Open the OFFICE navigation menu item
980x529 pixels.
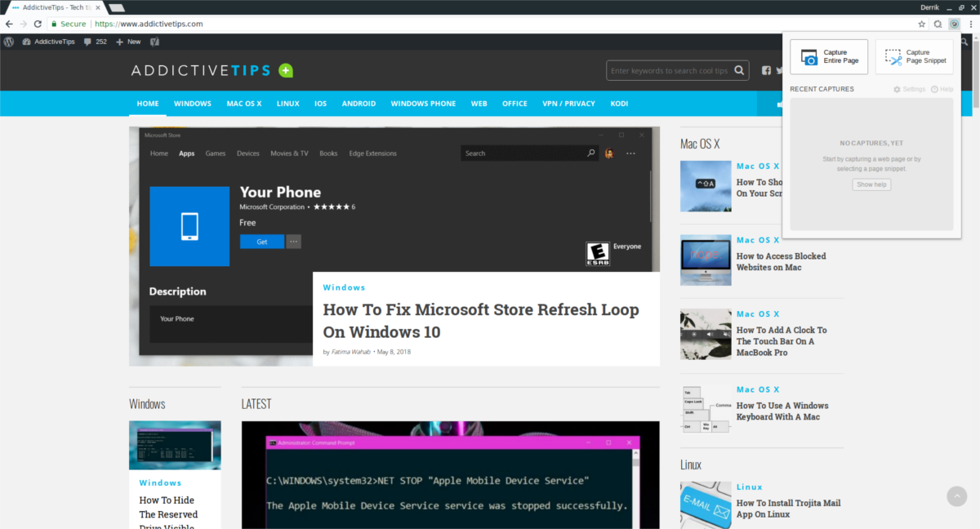514,104
